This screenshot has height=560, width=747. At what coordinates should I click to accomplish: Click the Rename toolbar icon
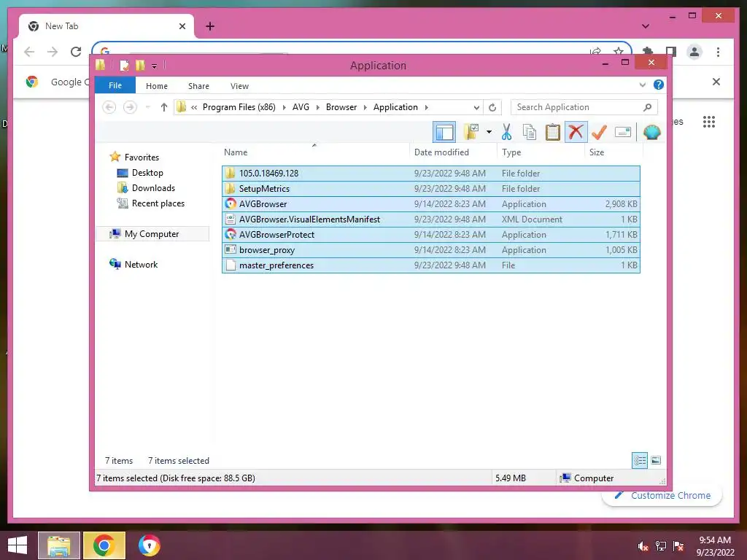pos(623,132)
